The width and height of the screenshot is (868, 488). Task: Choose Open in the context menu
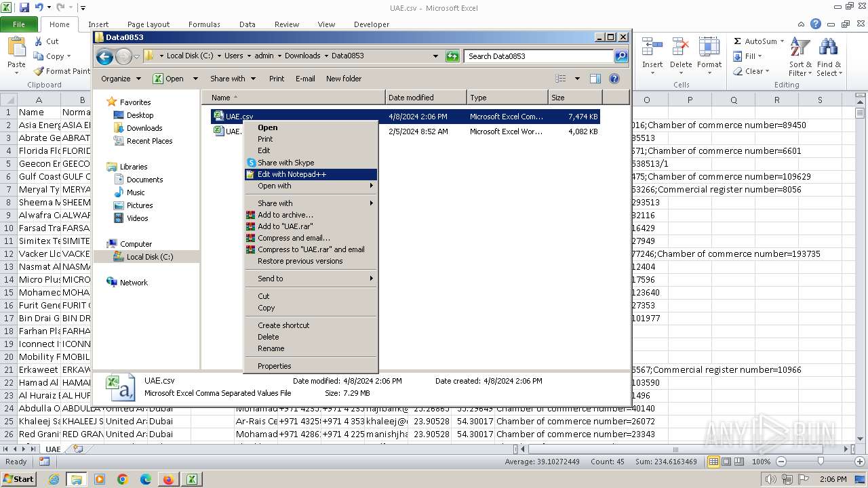pyautogui.click(x=311, y=127)
